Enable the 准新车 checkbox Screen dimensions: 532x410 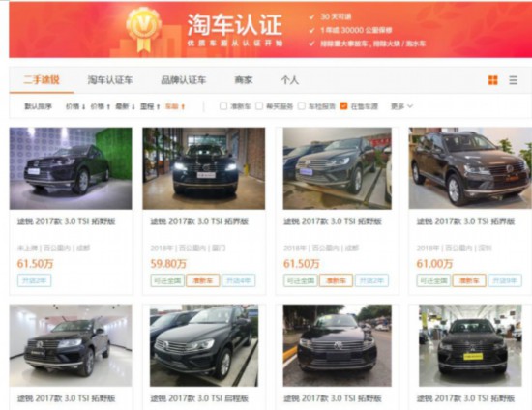[x=223, y=106]
